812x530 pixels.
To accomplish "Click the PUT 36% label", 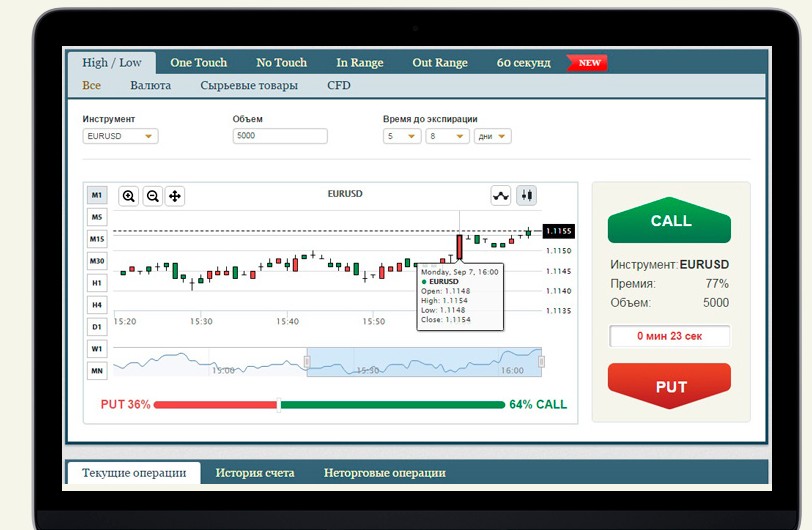I will tap(125, 405).
